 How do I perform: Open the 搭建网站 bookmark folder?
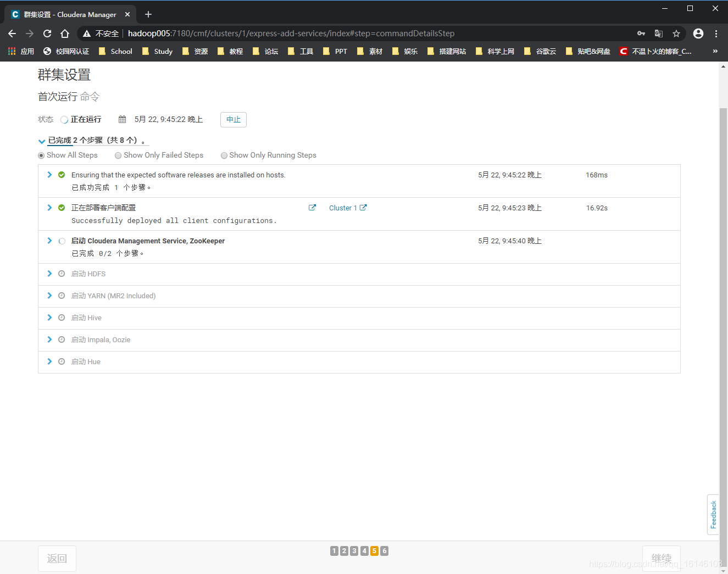coord(446,51)
